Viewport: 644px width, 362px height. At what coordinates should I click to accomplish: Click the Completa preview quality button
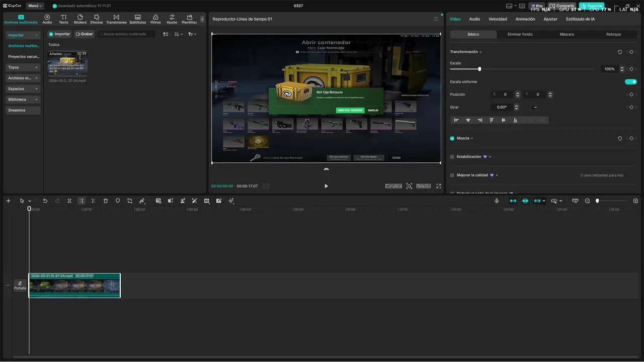point(393,186)
